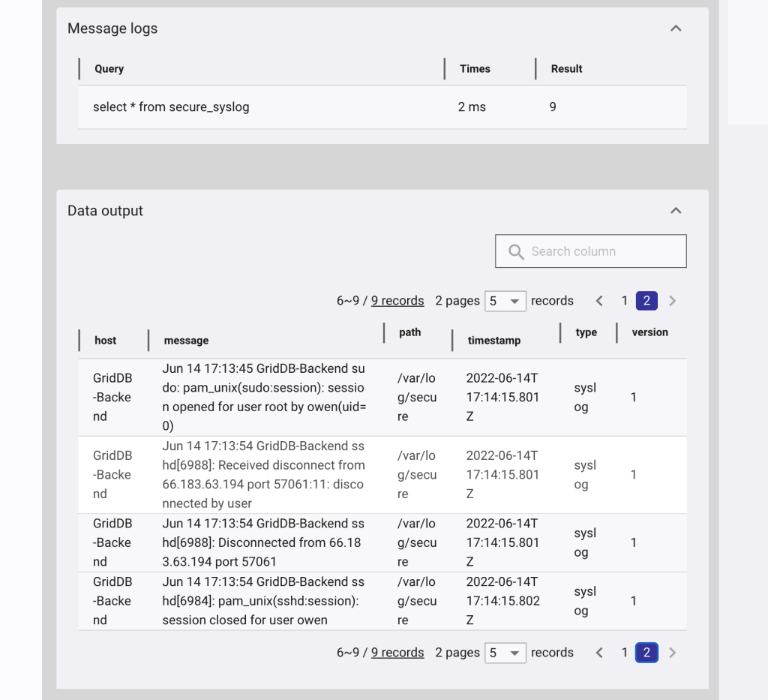Click the previous-page arrow below the table
Image resolution: width=768 pixels, height=700 pixels.
pos(599,653)
